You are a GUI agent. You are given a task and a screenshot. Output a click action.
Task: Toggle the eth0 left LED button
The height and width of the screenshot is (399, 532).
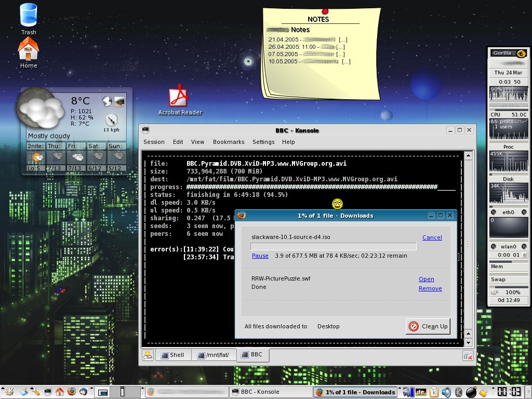point(494,212)
